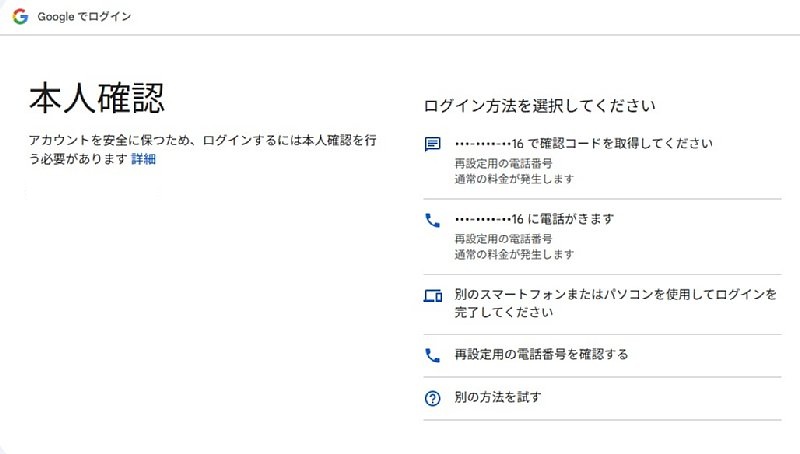Click the Google "G" logo
Screen dimensions: 800x454
(x=20, y=17)
